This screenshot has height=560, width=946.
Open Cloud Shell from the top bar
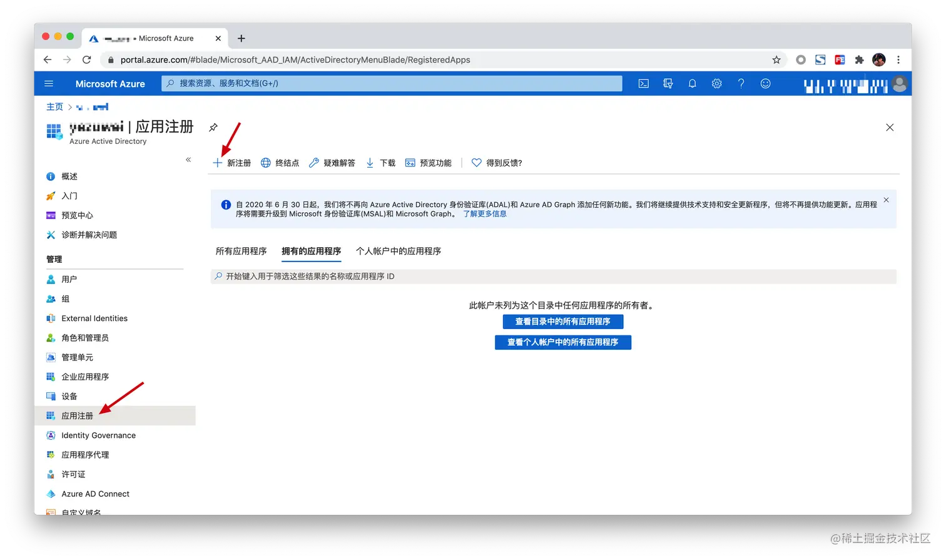tap(643, 83)
